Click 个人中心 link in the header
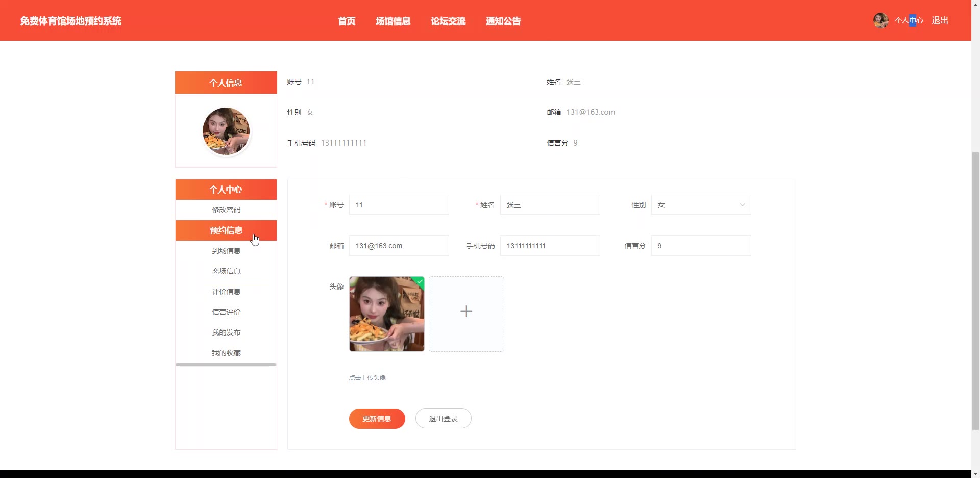980x478 pixels. (x=909, y=20)
